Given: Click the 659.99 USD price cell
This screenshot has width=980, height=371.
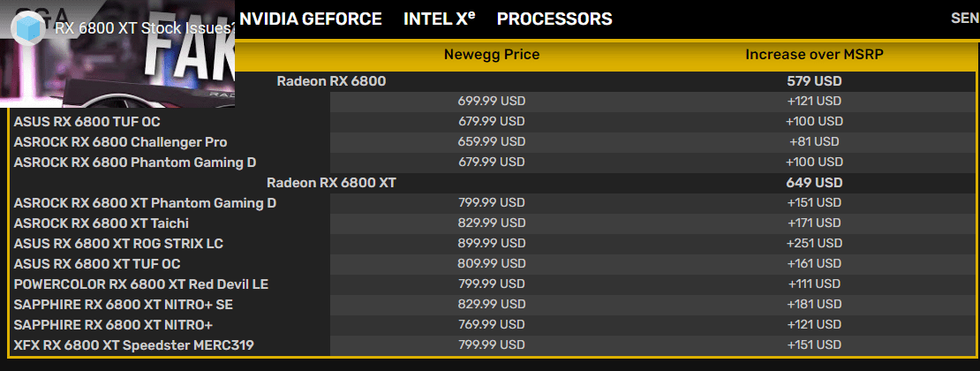Looking at the screenshot, I should [491, 142].
